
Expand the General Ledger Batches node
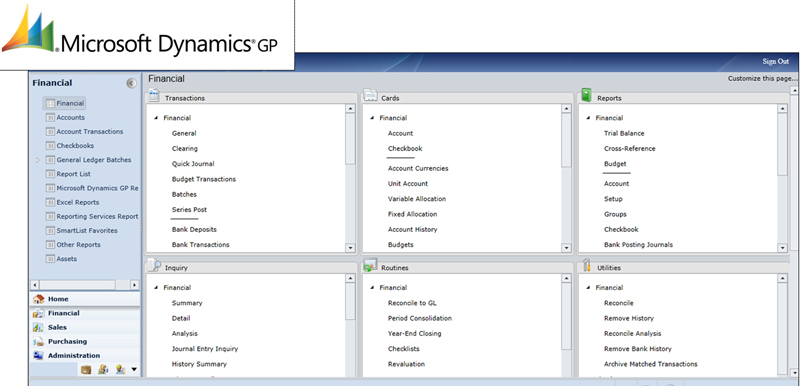38,160
